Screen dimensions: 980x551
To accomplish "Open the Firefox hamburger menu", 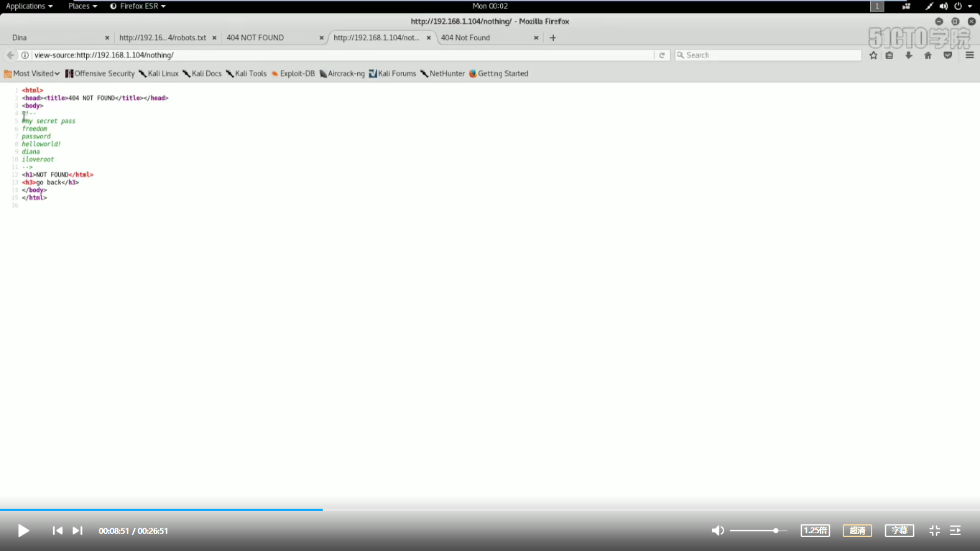I will (970, 55).
